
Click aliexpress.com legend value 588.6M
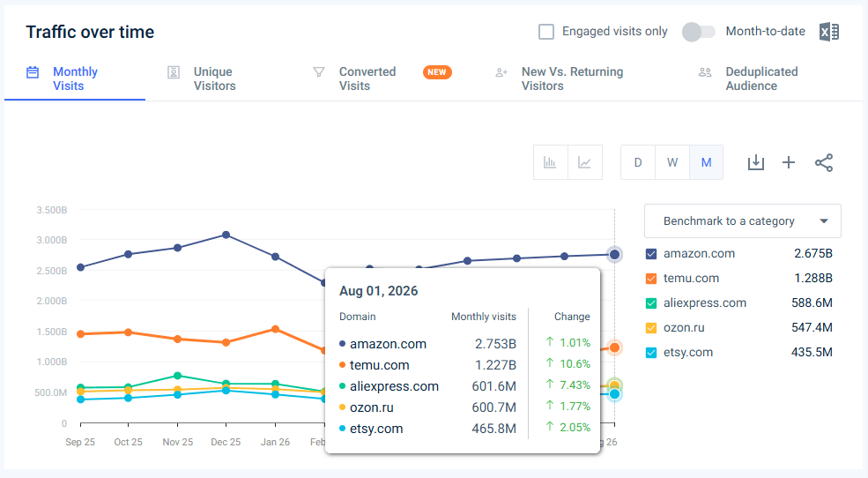tap(812, 303)
